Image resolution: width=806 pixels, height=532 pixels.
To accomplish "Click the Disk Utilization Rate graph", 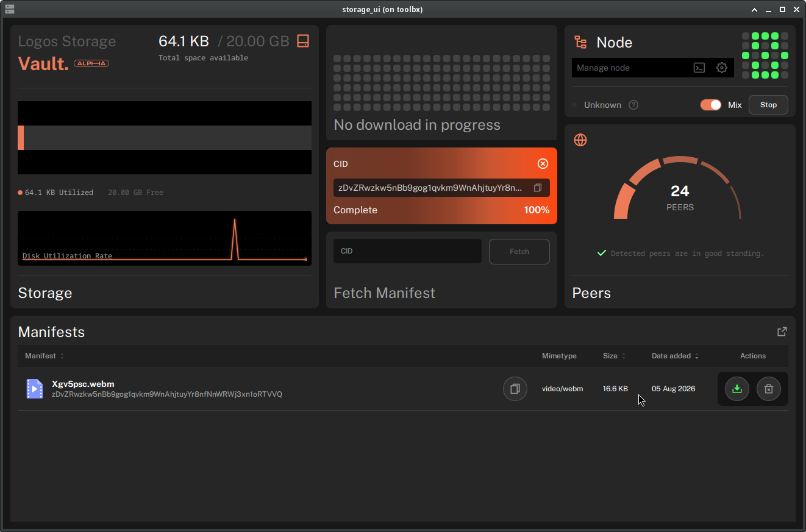I will (x=165, y=238).
